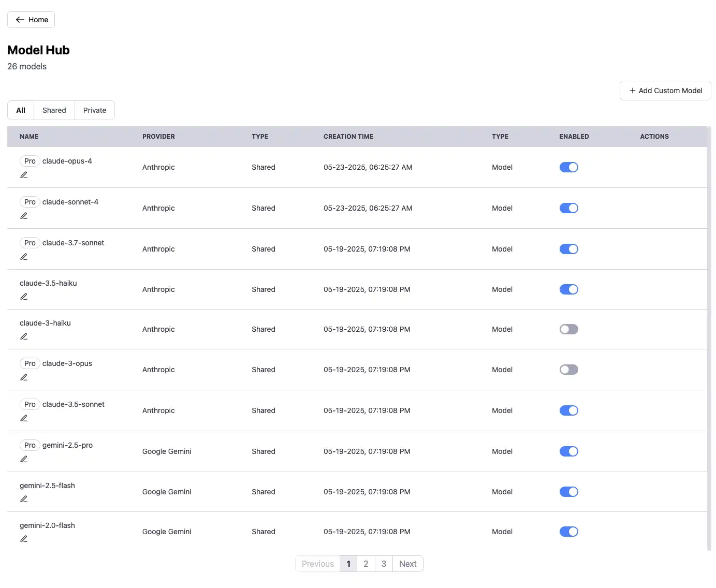Click the pencil icon for claude-3.7-sonnet
Viewport: 716px width, 588px height.
tap(24, 257)
